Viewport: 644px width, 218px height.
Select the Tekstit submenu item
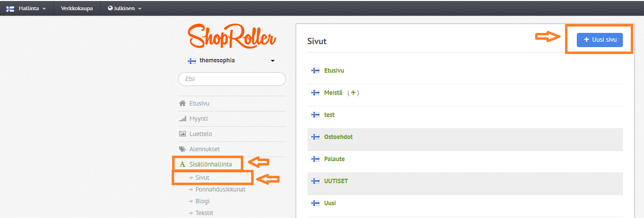(x=204, y=213)
